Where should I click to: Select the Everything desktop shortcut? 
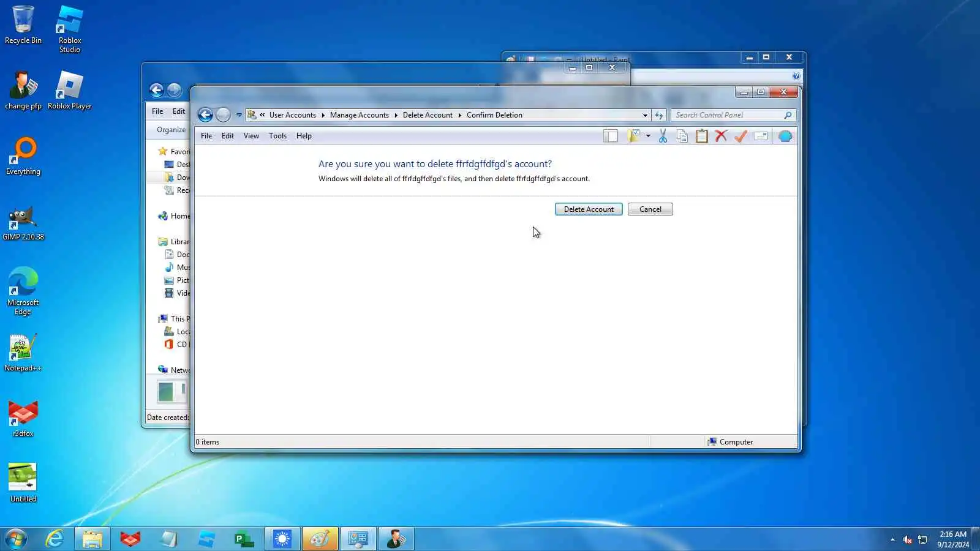(23, 156)
